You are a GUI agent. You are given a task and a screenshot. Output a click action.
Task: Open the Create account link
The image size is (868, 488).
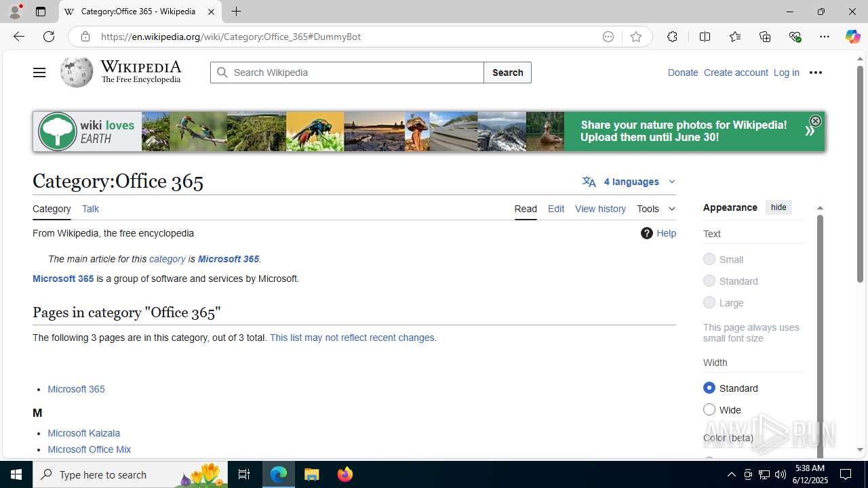736,73
